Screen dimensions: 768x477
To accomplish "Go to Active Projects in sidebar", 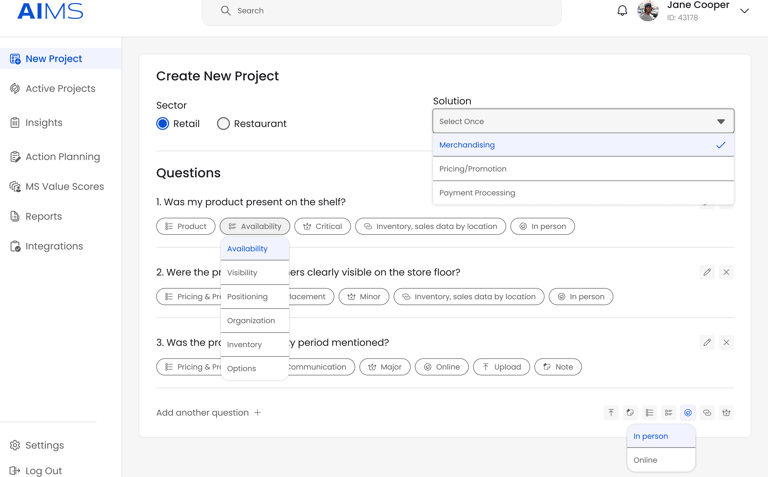I will coord(60,89).
